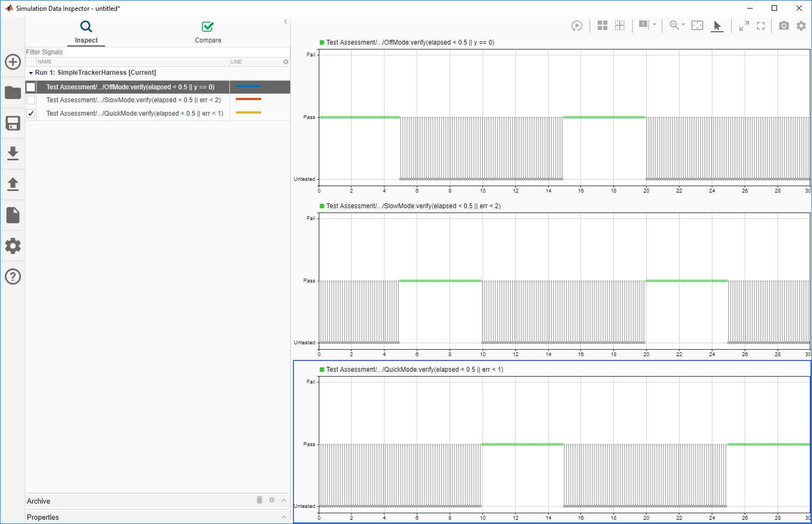Uncheck the QuickMode verify signal checkbox

31,114
